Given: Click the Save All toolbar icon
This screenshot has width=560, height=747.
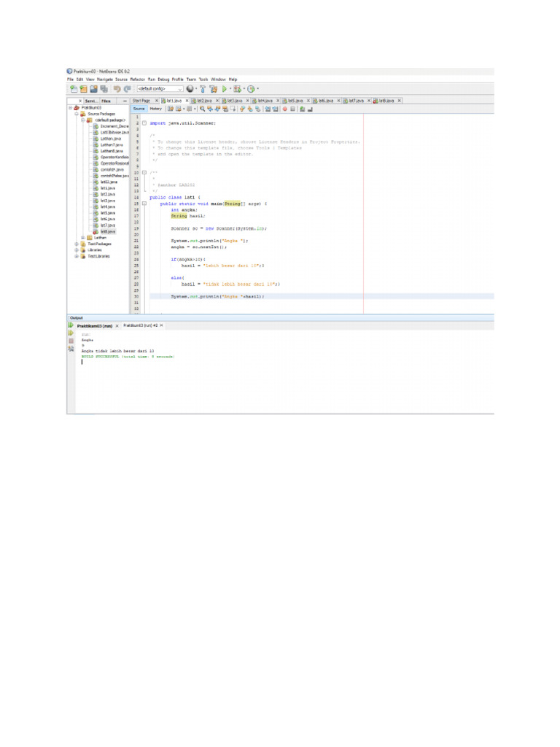Looking at the screenshot, I should click(104, 88).
